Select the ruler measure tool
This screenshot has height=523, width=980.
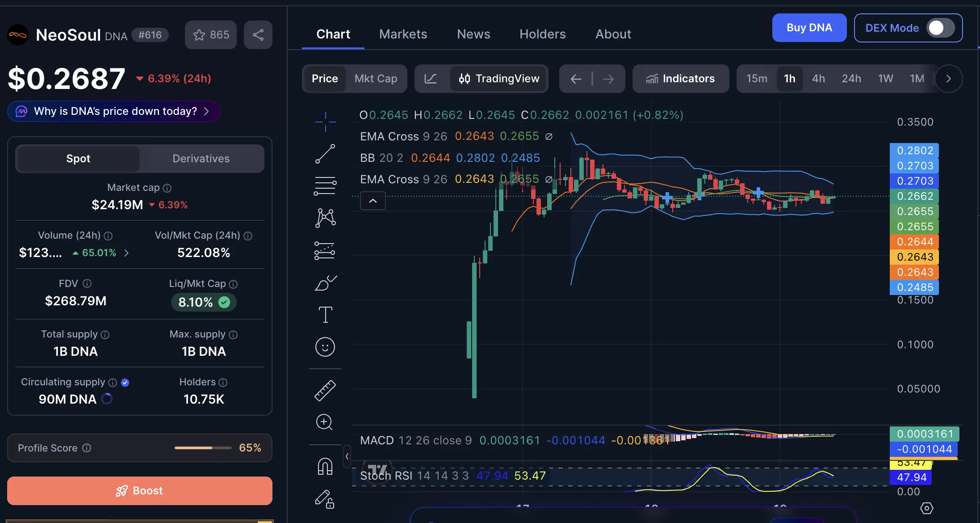325,390
